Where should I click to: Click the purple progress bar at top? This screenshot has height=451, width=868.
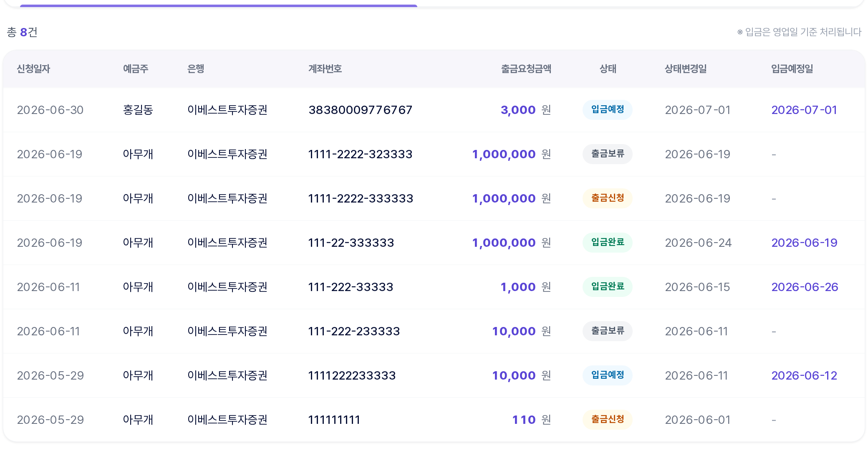point(219,6)
